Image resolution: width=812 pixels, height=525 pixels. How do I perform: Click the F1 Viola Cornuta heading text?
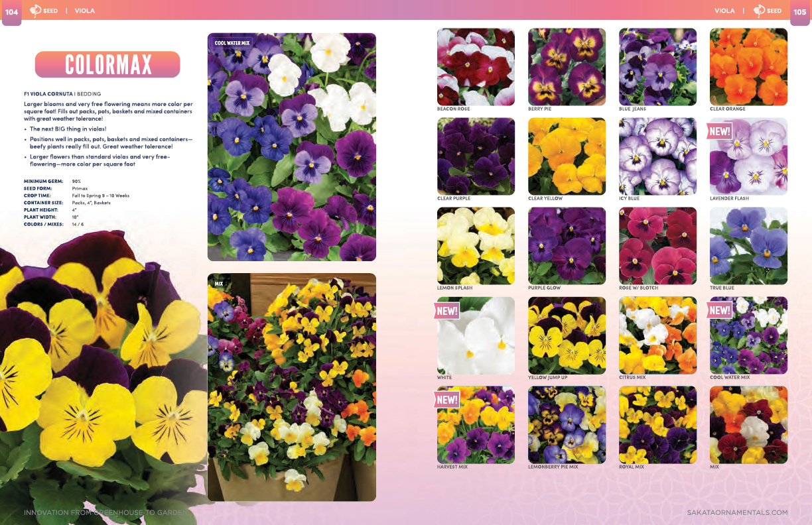tap(48, 94)
